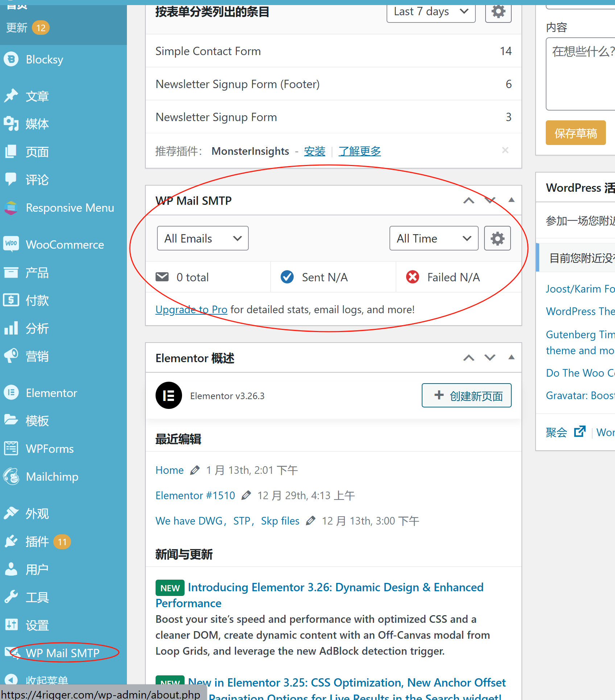Click the 页面 pages icon
This screenshot has width=615, height=700.
11,152
